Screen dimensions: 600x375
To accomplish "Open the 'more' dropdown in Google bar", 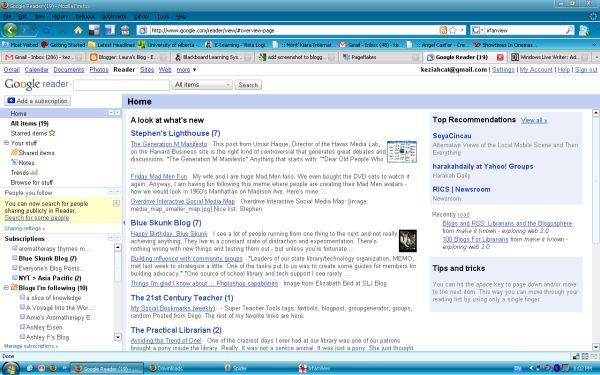I will 186,70.
